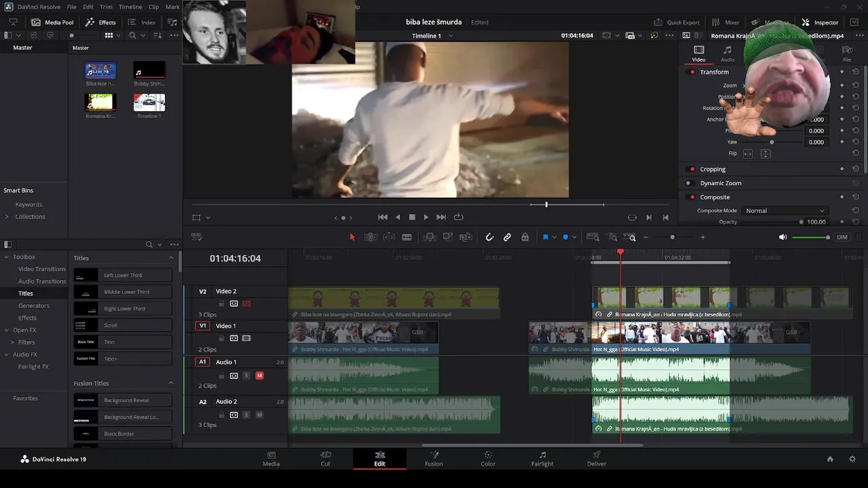Toggle the Media Pool panel button

52,22
